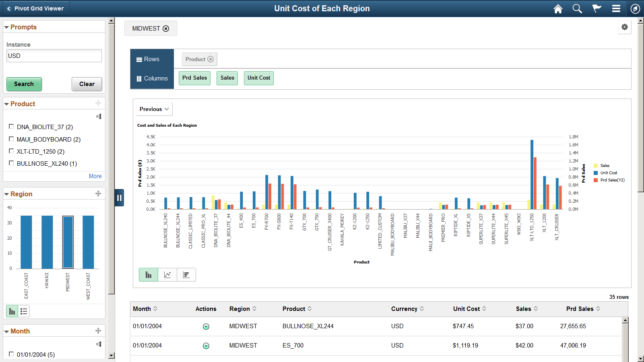Open global search via magnifying glass icon
Screen dimensions: 644x362
tap(577, 8)
